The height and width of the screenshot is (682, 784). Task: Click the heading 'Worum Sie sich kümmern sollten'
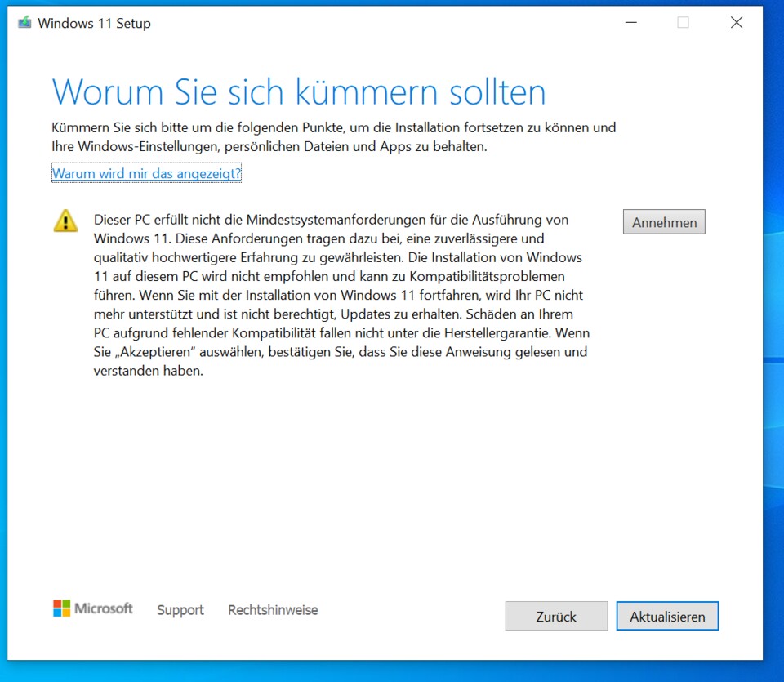click(299, 92)
